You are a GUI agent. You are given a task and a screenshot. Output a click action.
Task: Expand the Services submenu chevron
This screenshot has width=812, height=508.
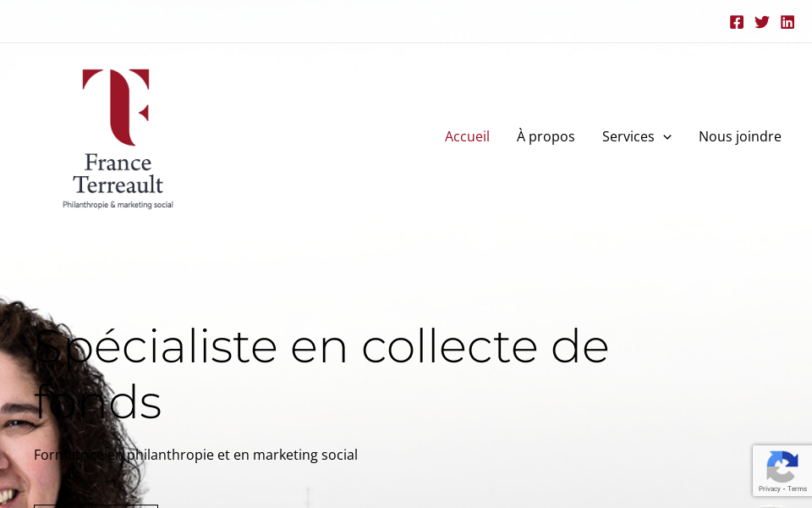pyautogui.click(x=667, y=137)
